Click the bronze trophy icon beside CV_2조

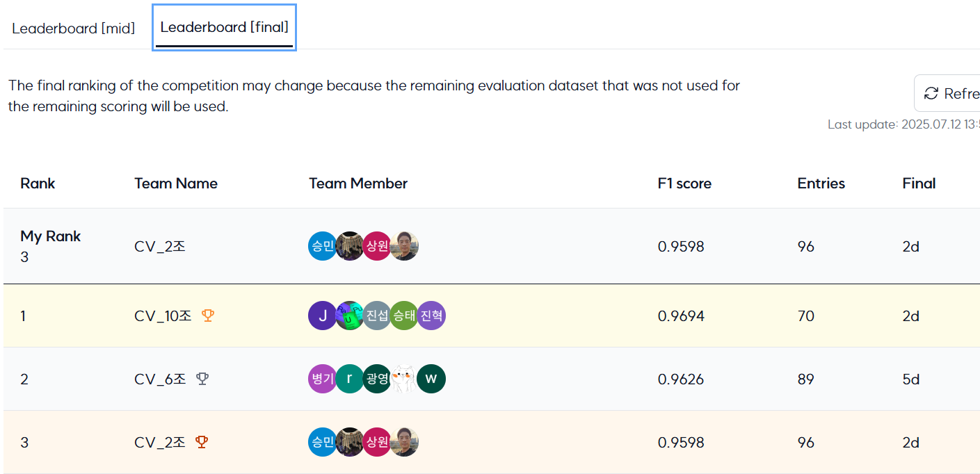click(x=202, y=442)
